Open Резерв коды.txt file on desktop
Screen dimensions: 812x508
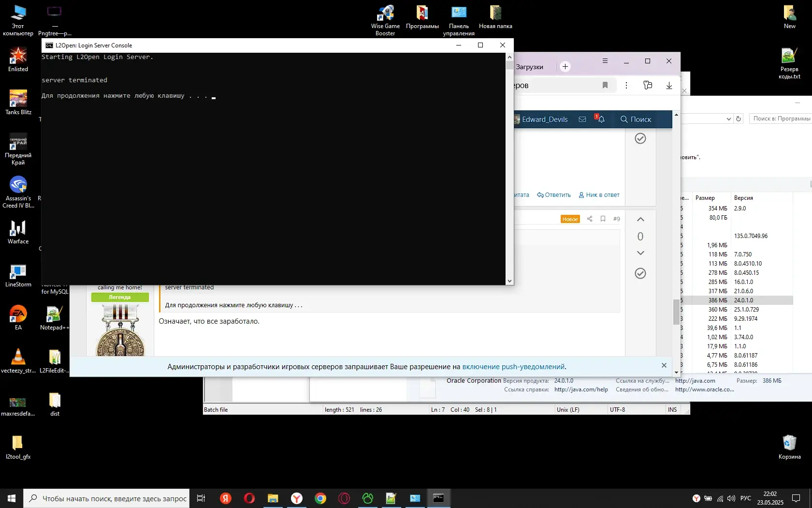789,63
